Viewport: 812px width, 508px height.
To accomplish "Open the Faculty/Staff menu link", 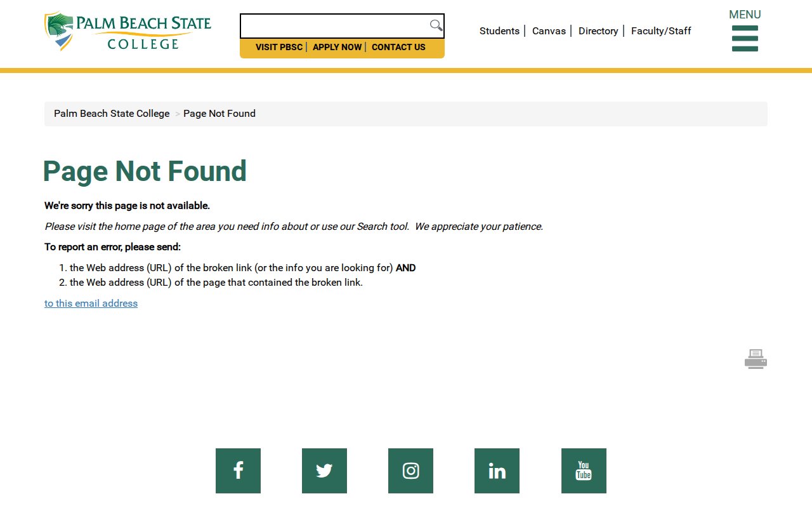I will 661,31.
